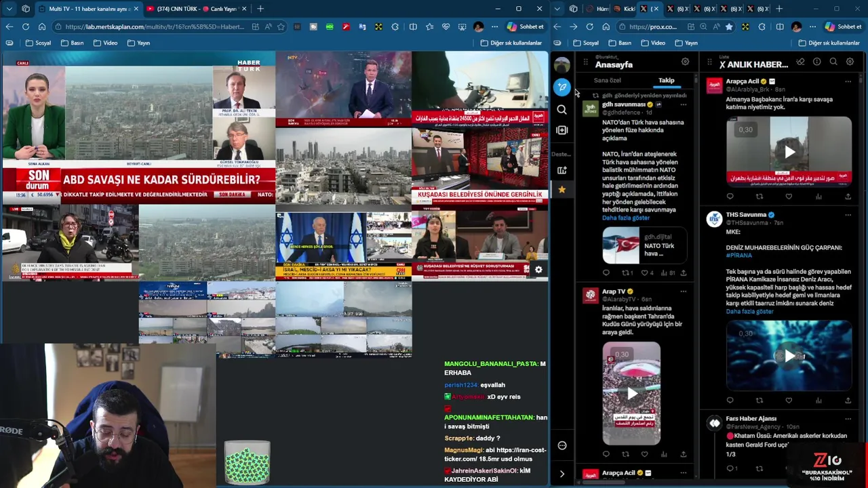Open search from X Pro sidebar

[x=561, y=109]
